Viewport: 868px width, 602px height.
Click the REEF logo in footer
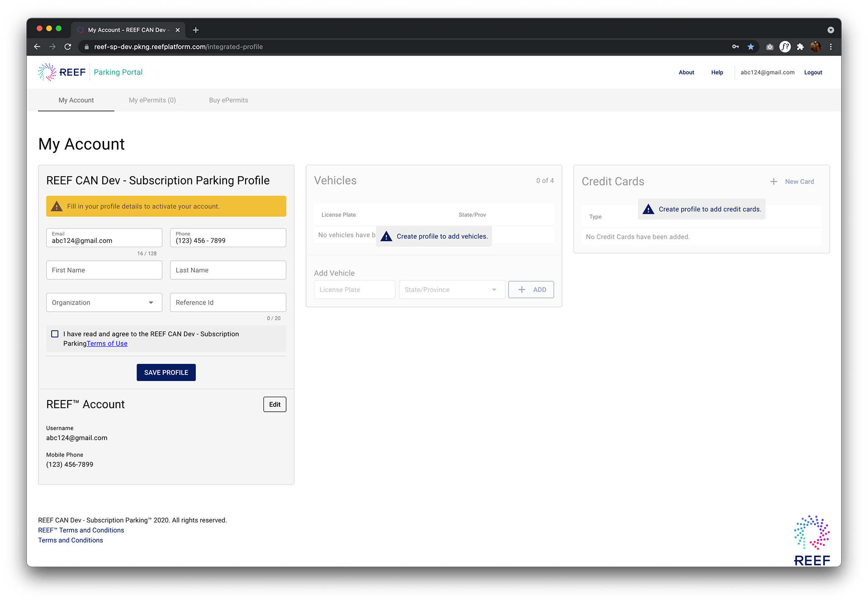click(812, 540)
